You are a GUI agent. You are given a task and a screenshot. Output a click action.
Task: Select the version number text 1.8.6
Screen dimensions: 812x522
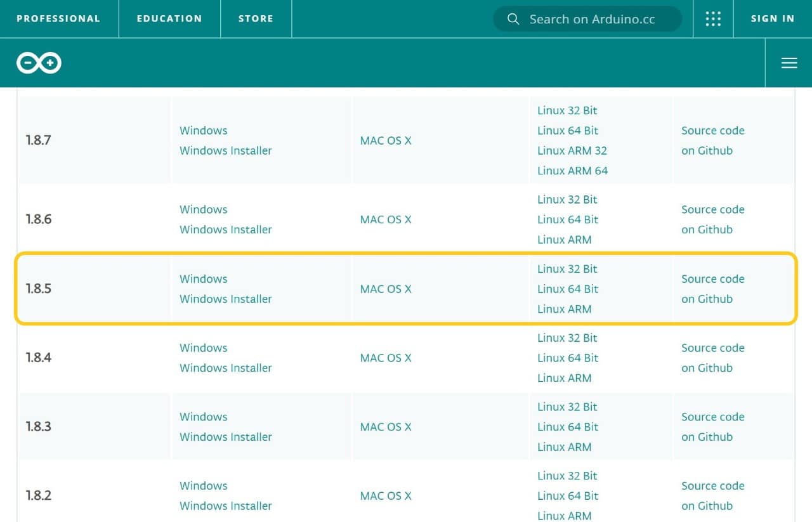[39, 219]
